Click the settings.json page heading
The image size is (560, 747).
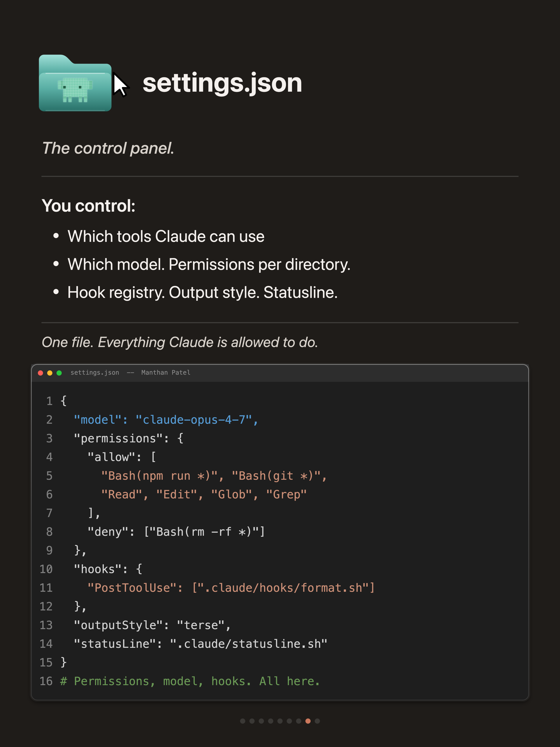(222, 83)
